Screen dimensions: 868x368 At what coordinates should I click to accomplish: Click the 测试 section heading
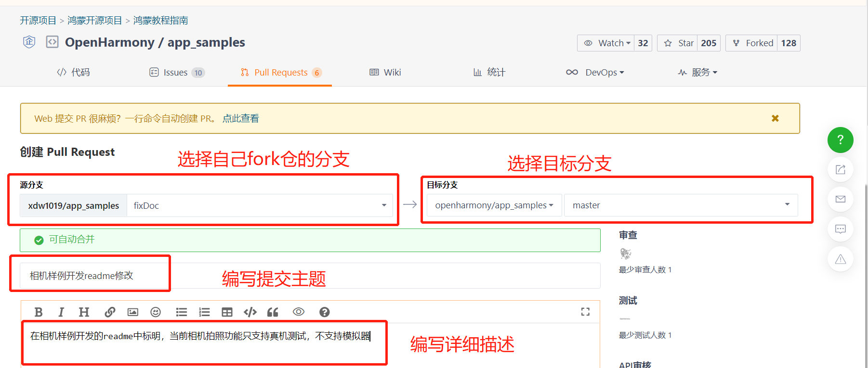[x=628, y=301]
